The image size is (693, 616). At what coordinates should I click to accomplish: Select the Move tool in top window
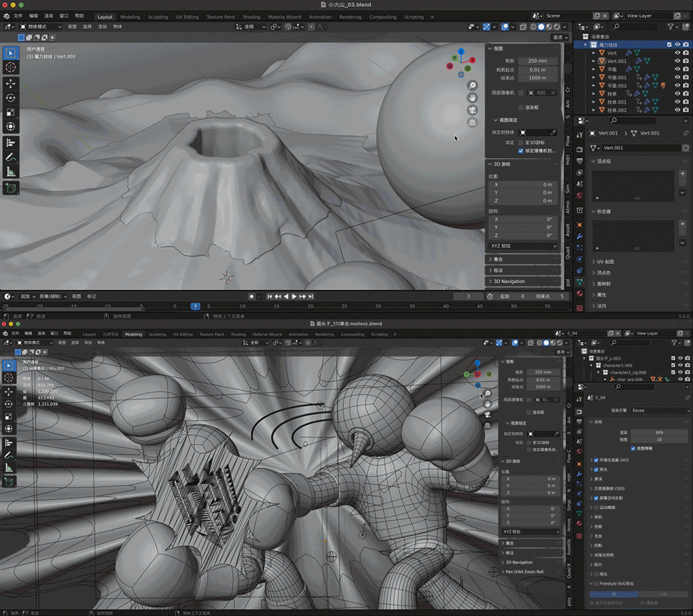click(10, 83)
